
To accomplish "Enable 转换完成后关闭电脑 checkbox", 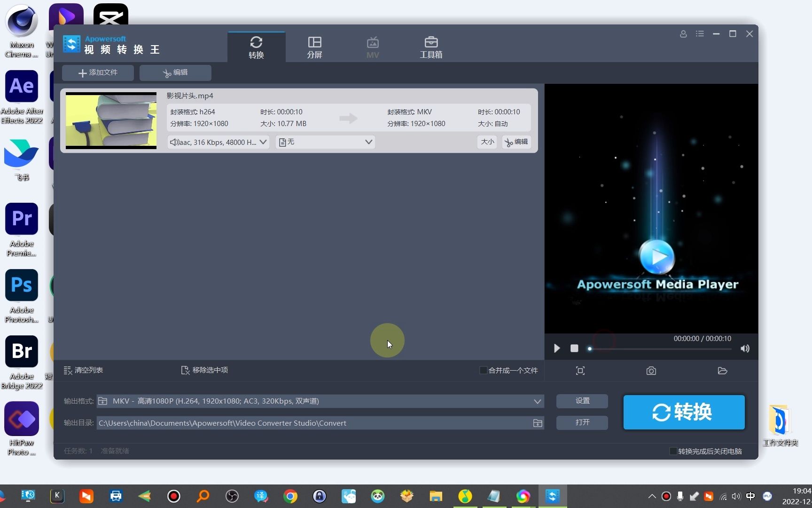I will coord(673,451).
